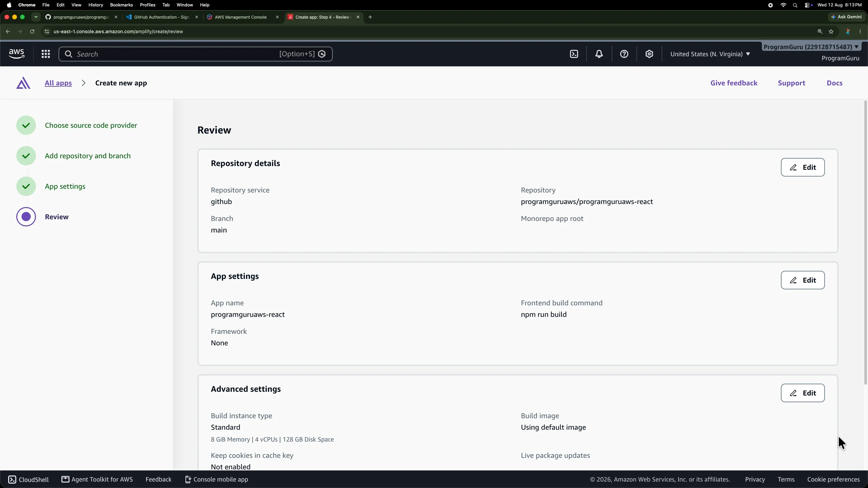
Task: Open the Support link
Action: tap(791, 83)
